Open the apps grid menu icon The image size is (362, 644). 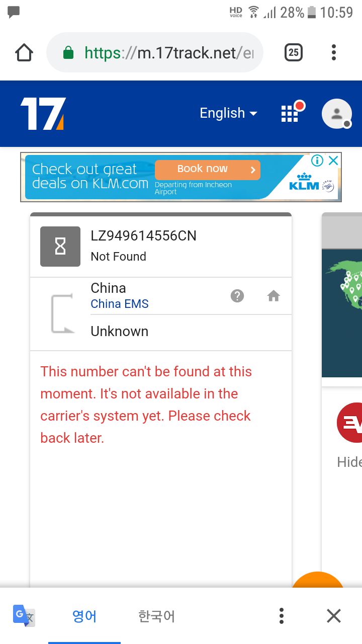coord(290,114)
